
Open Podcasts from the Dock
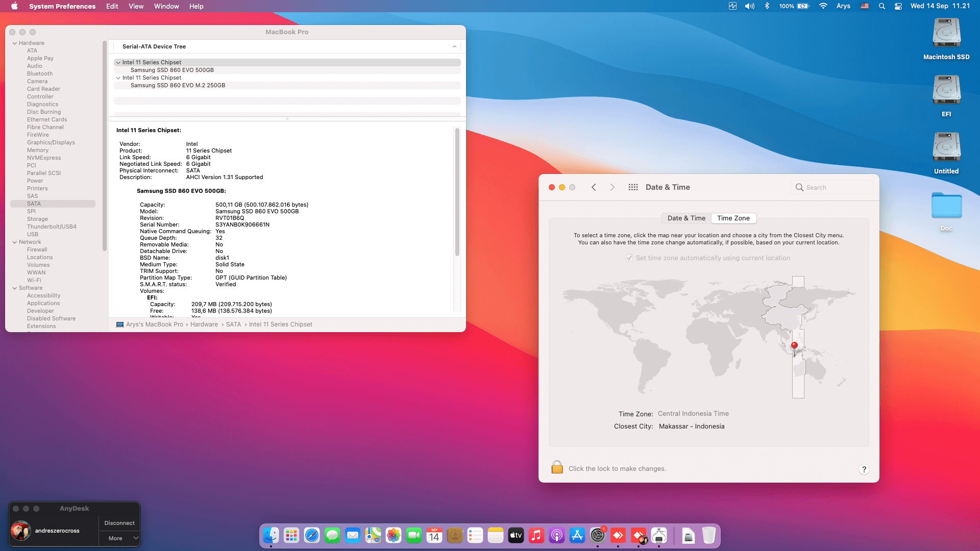point(557,535)
